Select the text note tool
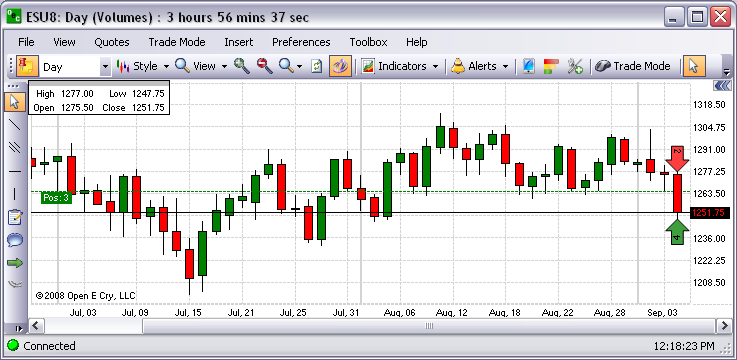The image size is (737, 360). point(15,217)
